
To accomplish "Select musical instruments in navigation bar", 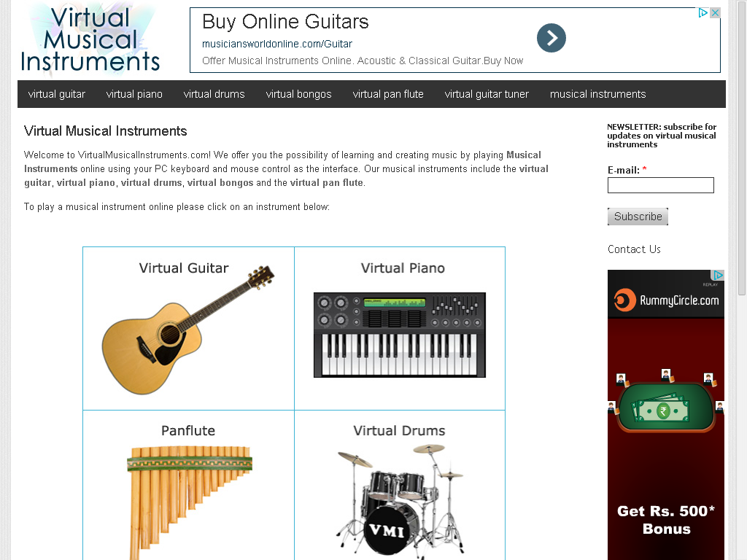I will [598, 94].
